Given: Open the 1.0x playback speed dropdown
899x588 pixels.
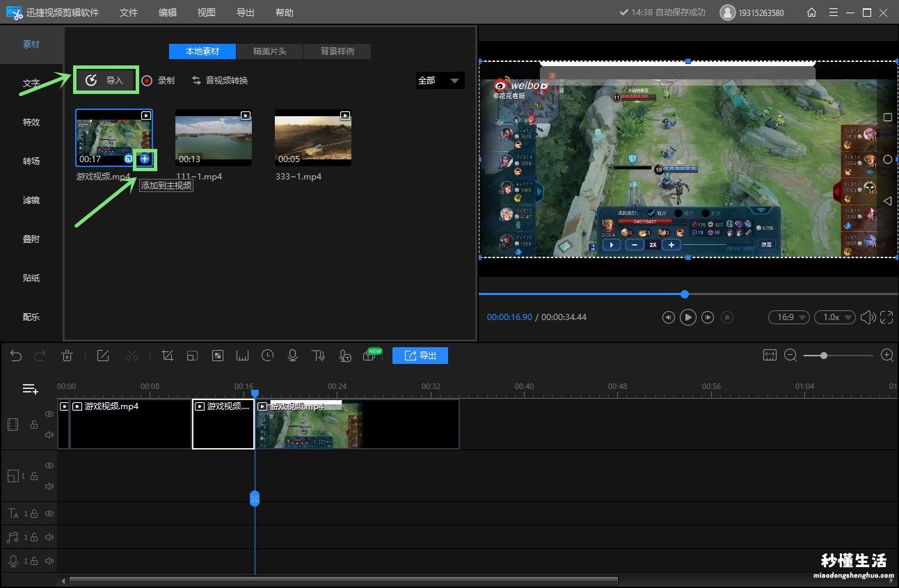Looking at the screenshot, I should [835, 317].
